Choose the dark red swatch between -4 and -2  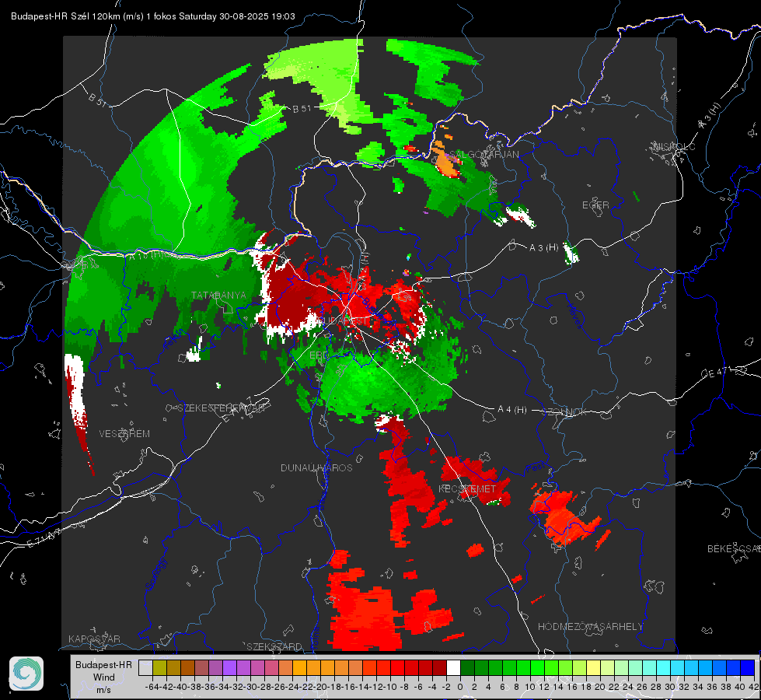click(439, 668)
